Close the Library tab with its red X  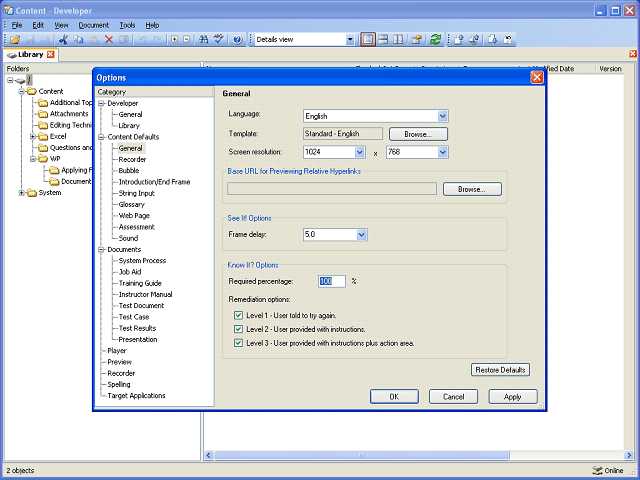51,54
